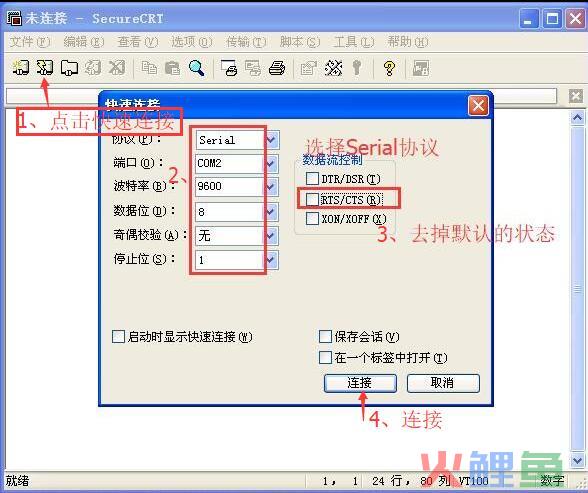588x493 pixels.
Task: Click the SecureCRT title bar app icon
Action: pyautogui.click(x=14, y=18)
